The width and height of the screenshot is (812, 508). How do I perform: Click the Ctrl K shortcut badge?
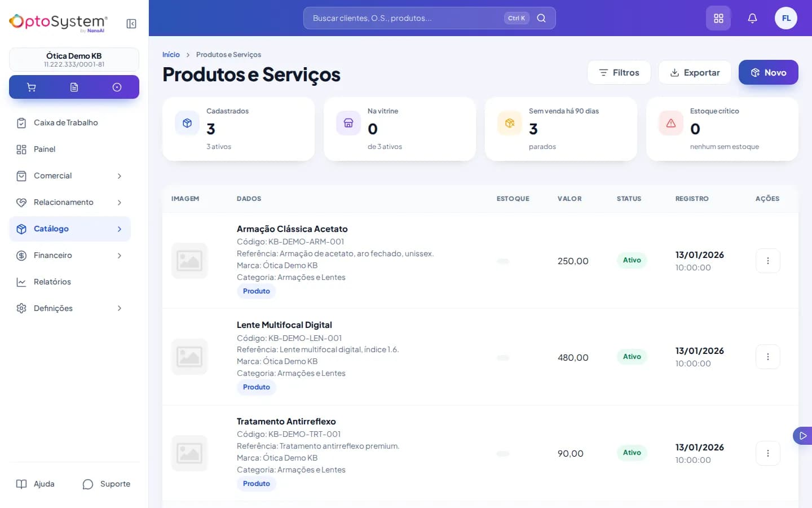517,18
